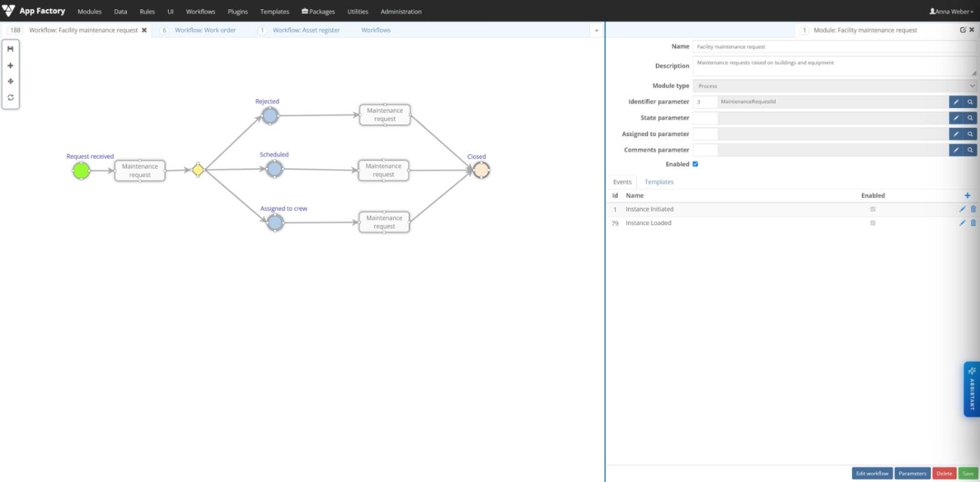Select the Closed end state node
The image size is (980, 482).
[x=481, y=170]
